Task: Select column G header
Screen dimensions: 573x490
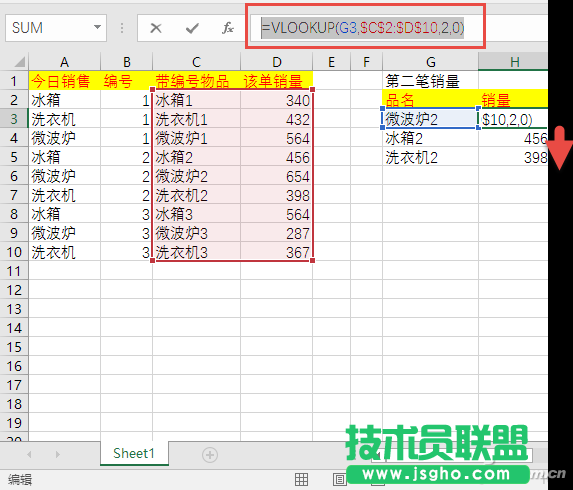Action: click(x=430, y=61)
